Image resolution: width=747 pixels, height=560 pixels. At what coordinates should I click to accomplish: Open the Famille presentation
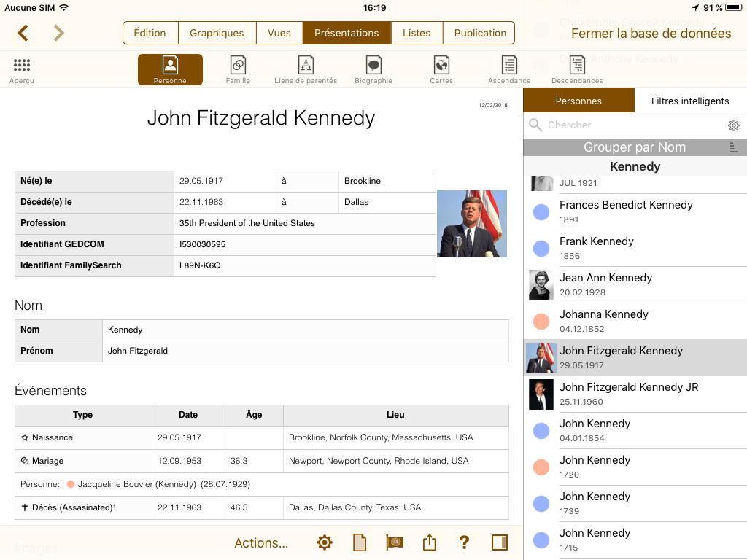tap(238, 69)
